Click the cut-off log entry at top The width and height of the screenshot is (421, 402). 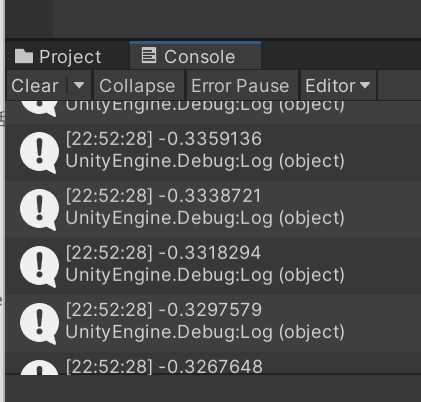tap(213, 112)
